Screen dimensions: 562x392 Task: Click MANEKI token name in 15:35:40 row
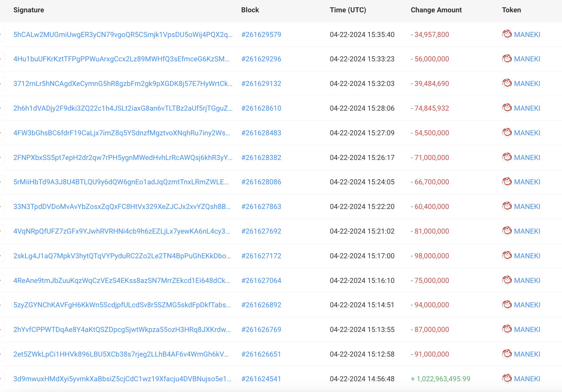(527, 34)
